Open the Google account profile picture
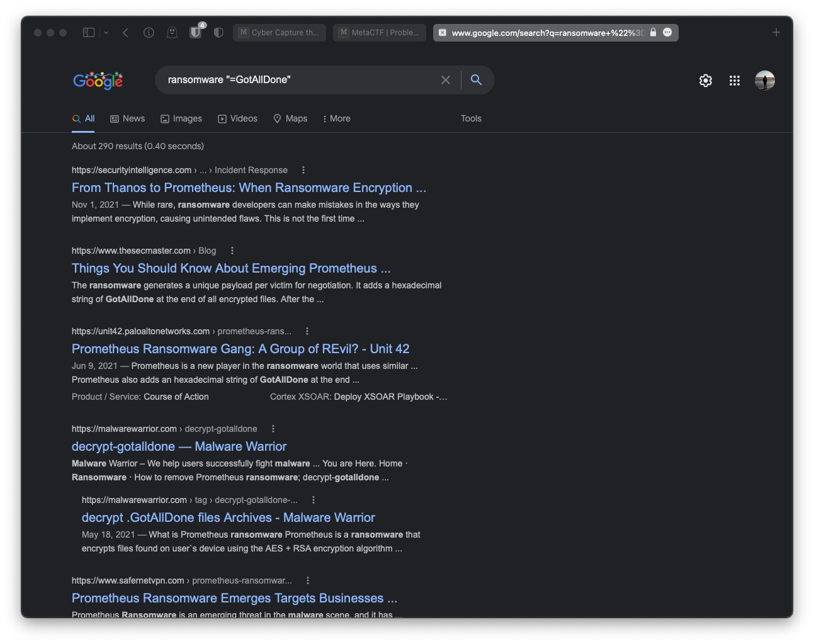Image resolution: width=814 pixels, height=644 pixels. pos(765,81)
